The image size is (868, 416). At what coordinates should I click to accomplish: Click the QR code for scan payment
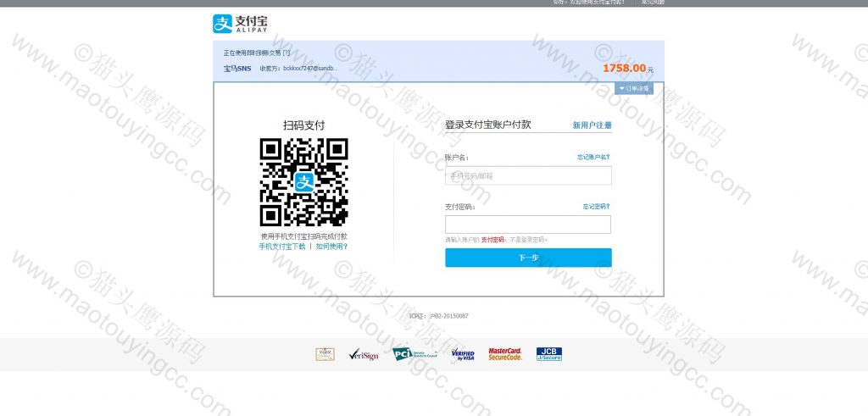(304, 182)
